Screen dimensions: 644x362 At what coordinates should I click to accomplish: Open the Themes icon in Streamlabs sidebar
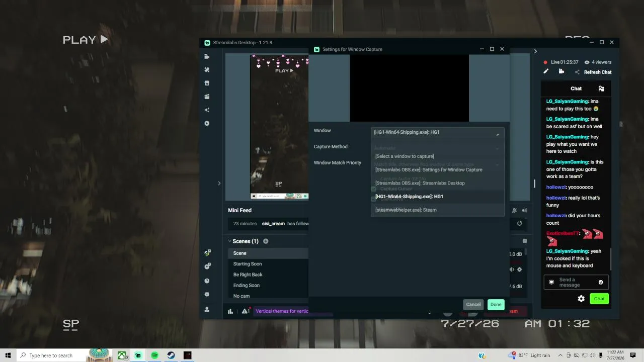pyautogui.click(x=207, y=70)
